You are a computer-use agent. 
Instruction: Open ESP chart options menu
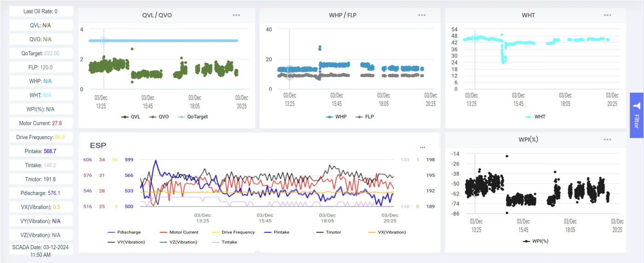pos(422,148)
